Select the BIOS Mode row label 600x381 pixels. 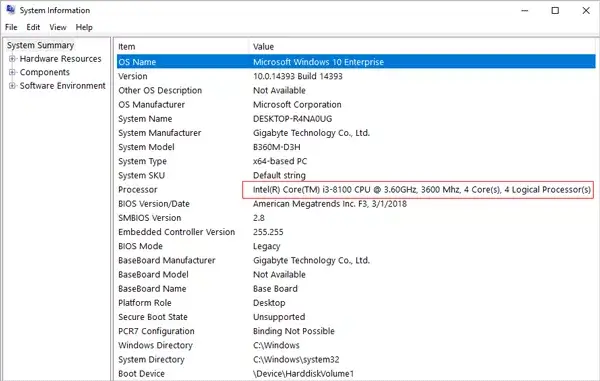click(140, 246)
